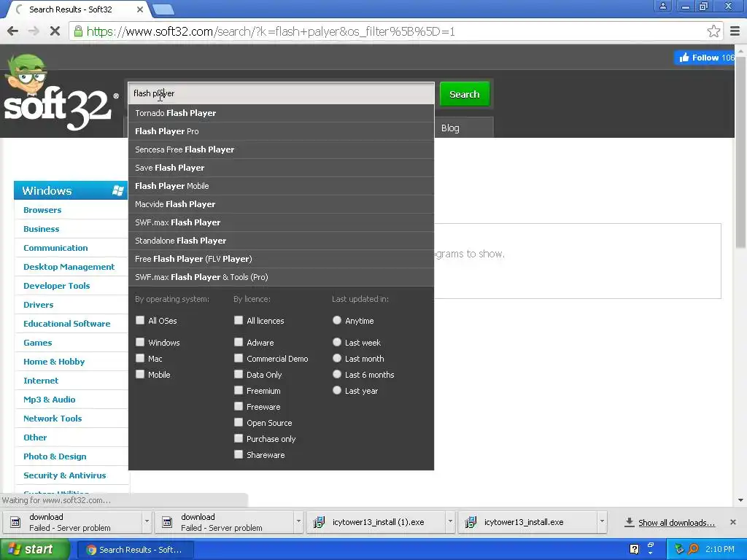Tick the Freeware checkbox
The width and height of the screenshot is (747, 560).
[239, 406]
